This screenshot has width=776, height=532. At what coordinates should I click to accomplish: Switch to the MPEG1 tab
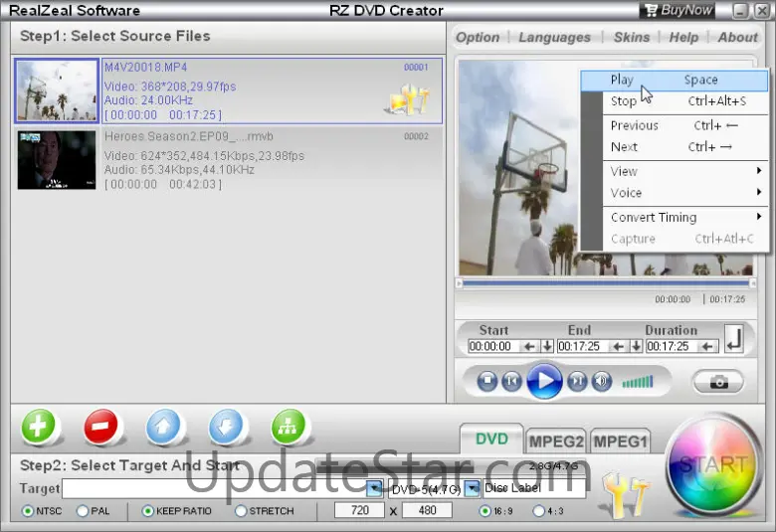point(620,441)
